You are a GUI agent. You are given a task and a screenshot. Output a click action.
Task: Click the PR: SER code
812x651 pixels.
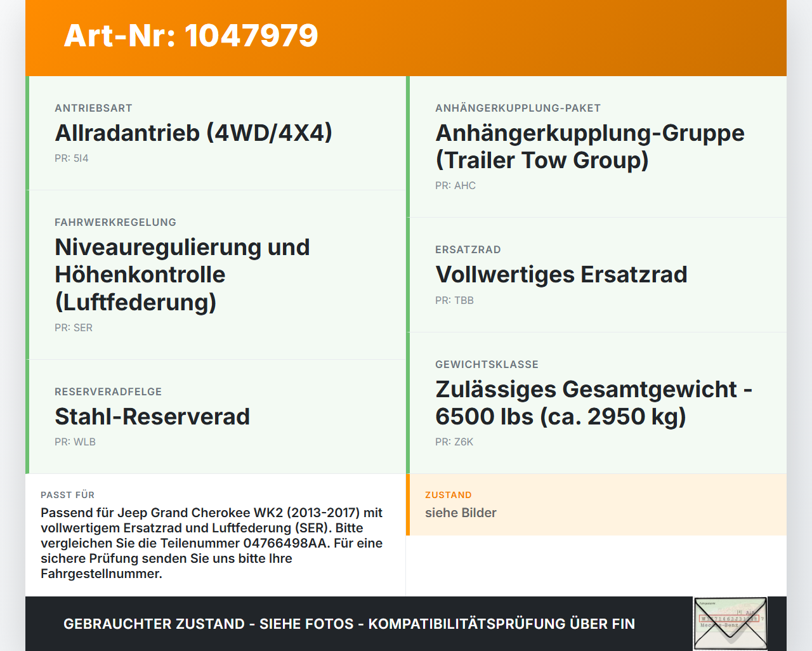[74, 327]
